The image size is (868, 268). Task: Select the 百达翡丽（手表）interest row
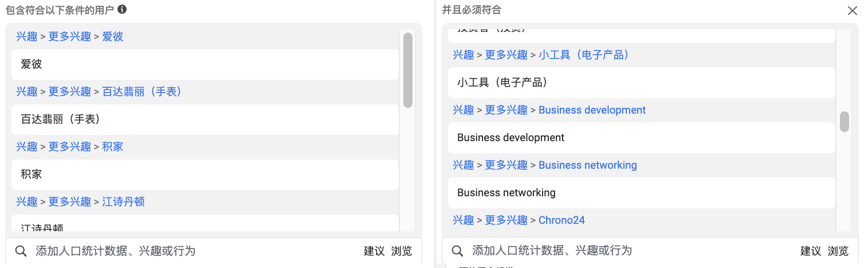click(x=205, y=119)
